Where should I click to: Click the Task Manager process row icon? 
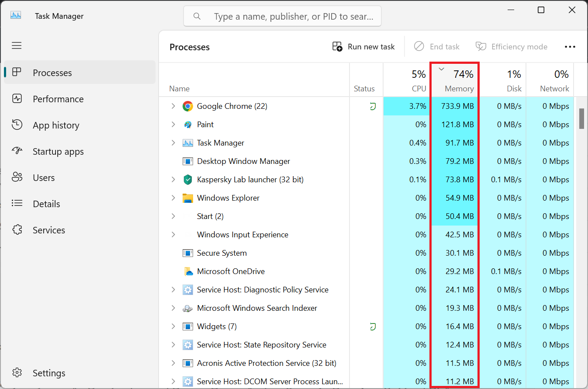pyautogui.click(x=188, y=143)
